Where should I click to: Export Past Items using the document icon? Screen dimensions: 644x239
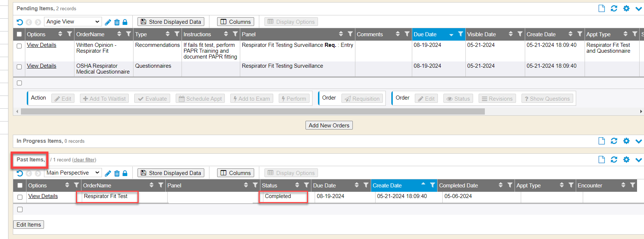tap(601, 160)
